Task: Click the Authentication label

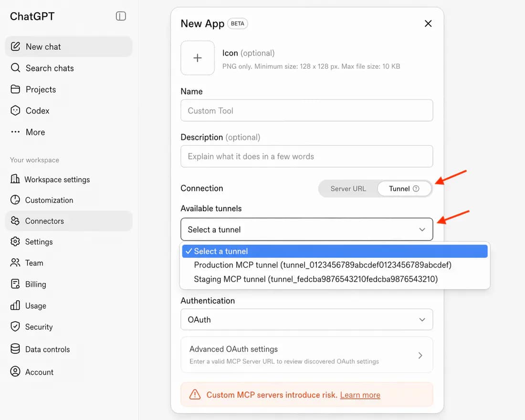Action: pyautogui.click(x=208, y=300)
